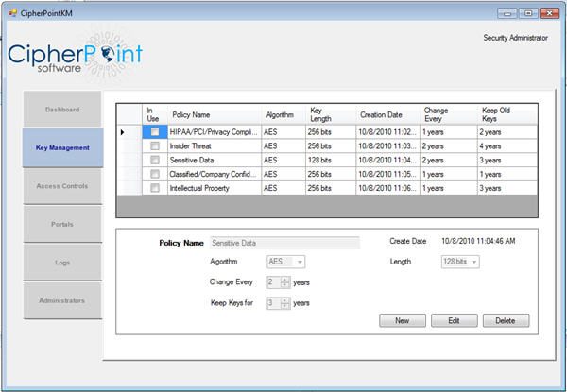Click the 2 years Change Every cell for Insider Threat
567x392 pixels.
(449, 146)
